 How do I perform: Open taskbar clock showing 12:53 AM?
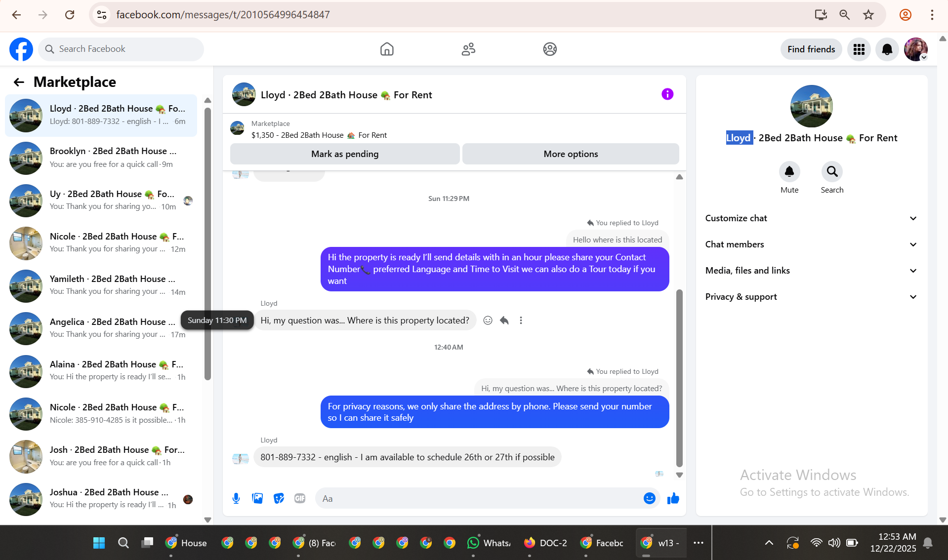[x=893, y=543]
